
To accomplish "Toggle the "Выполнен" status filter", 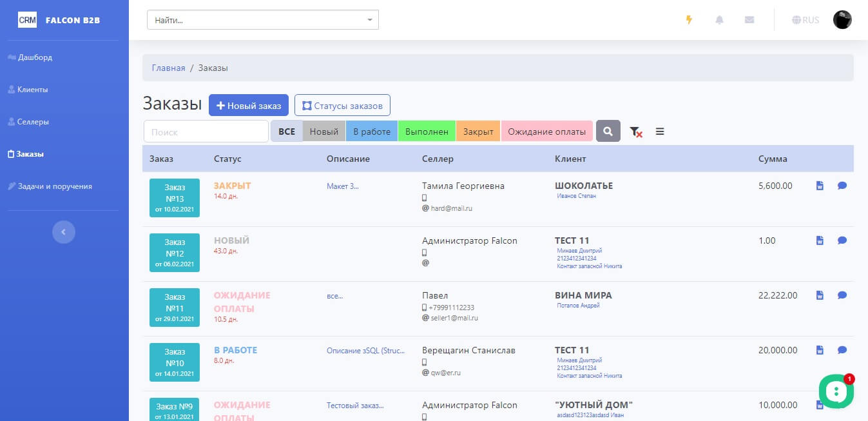I will click(x=427, y=132).
